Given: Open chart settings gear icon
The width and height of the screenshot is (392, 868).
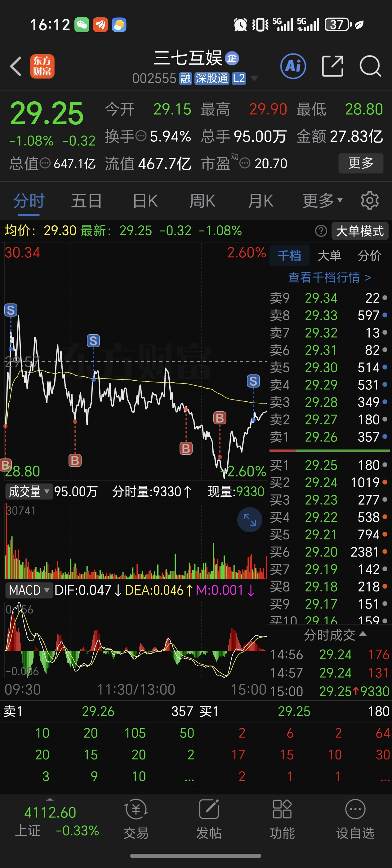Looking at the screenshot, I should (370, 201).
